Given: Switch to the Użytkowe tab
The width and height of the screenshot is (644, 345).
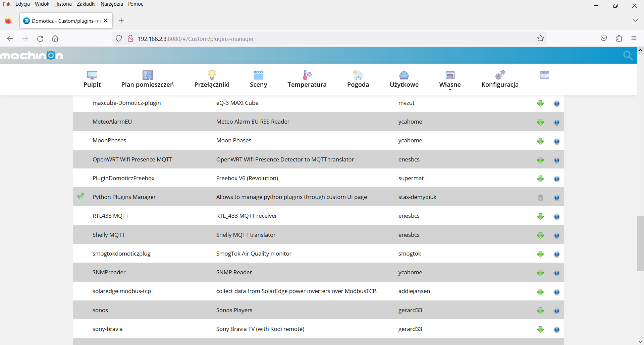Looking at the screenshot, I should 404,79.
